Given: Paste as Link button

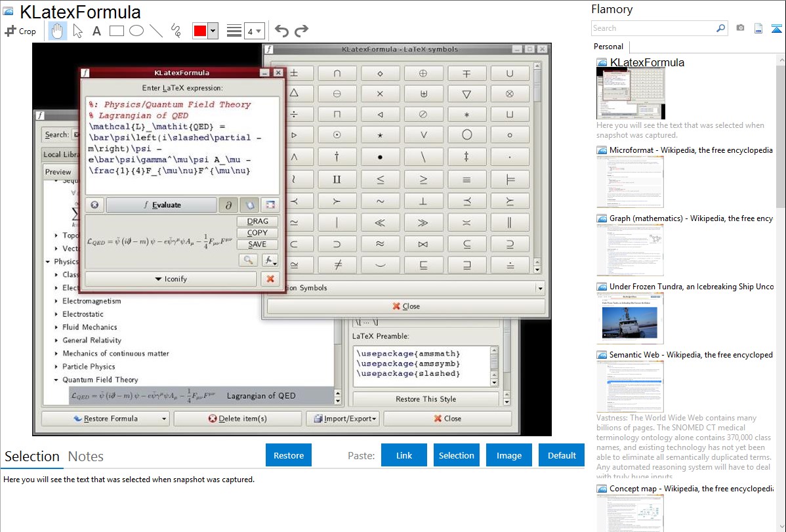Looking at the screenshot, I should [404, 455].
